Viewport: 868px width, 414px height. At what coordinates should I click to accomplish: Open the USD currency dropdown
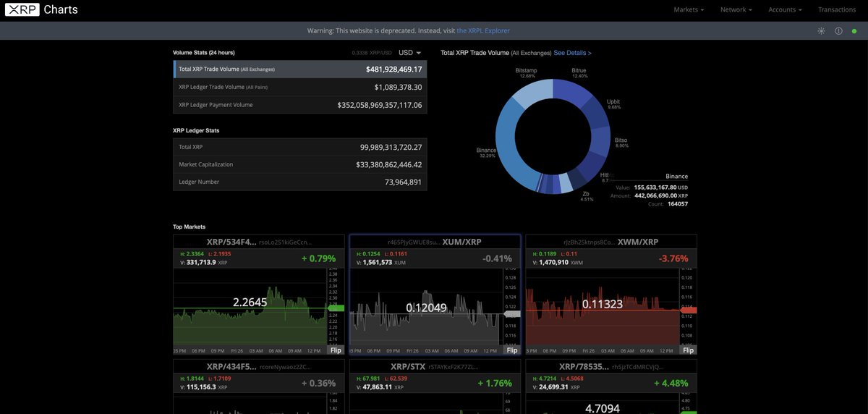point(409,53)
